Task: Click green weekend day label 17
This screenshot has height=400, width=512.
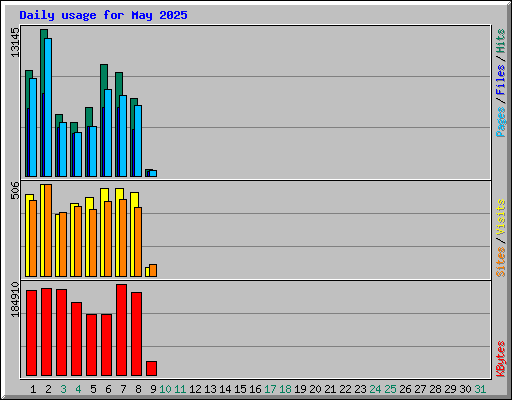Action: [270, 389]
